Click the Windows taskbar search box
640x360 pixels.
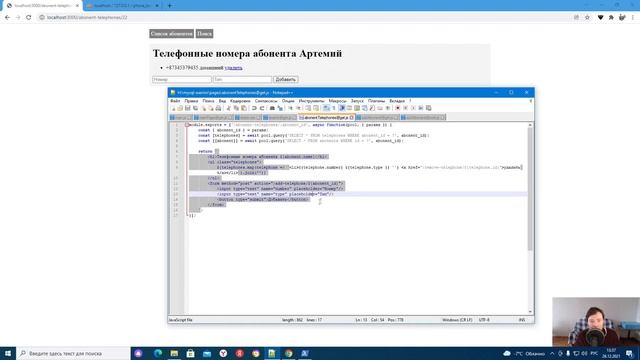pos(73,353)
